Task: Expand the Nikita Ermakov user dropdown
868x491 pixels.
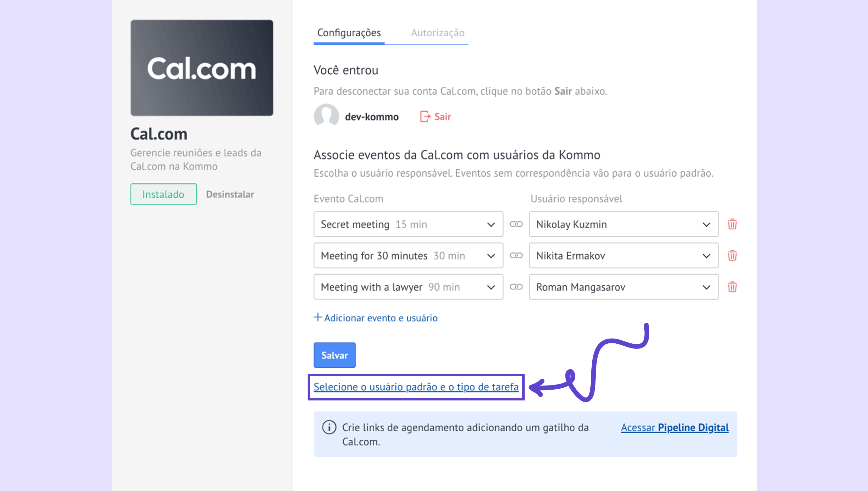Action: pyautogui.click(x=623, y=256)
